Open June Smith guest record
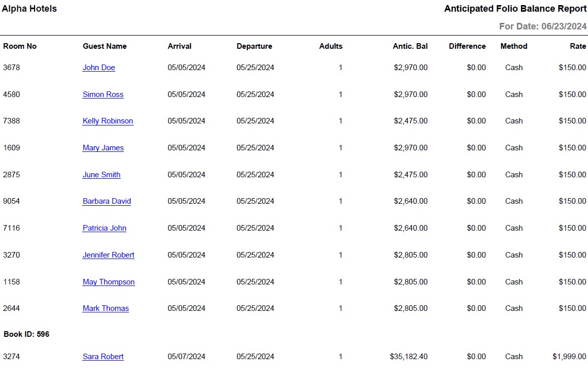588x382 pixels. click(102, 175)
